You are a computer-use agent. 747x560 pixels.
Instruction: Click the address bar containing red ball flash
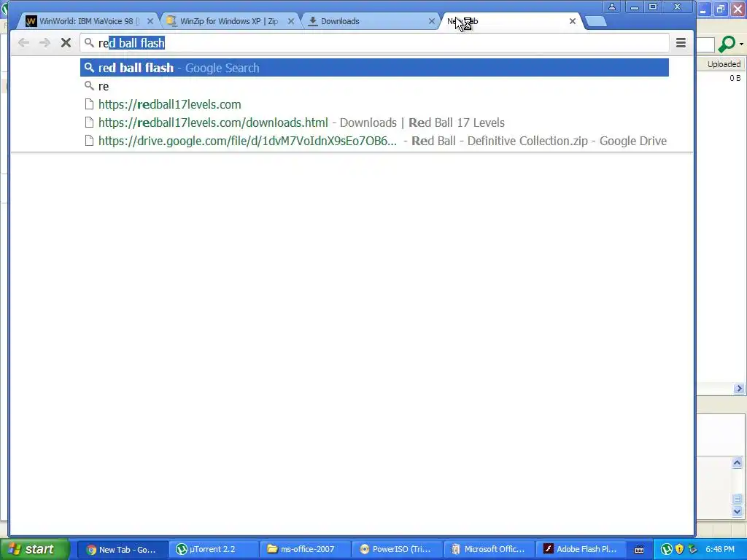click(x=374, y=43)
